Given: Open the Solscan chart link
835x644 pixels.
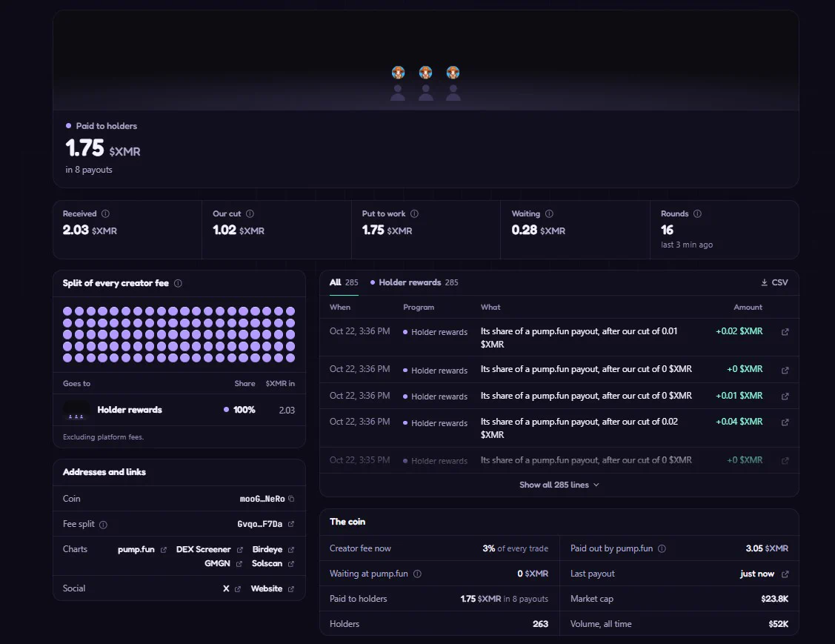Looking at the screenshot, I should (273, 563).
